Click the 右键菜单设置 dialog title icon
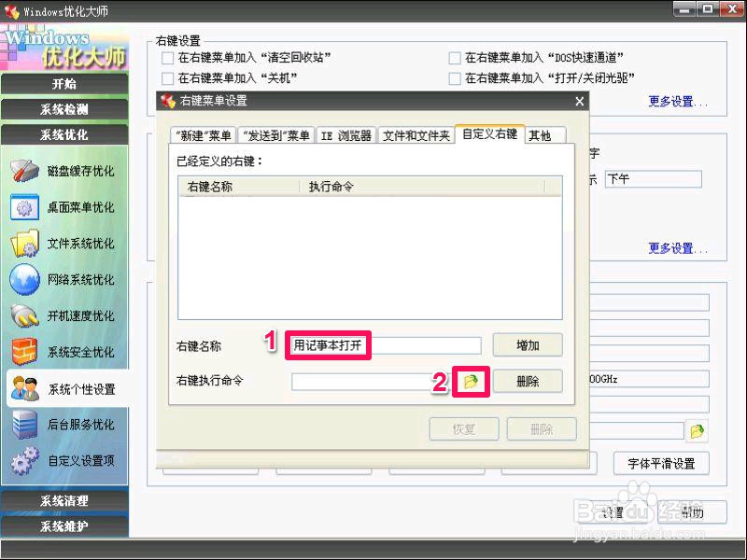Viewport: 747px width, 560px height. tap(168, 101)
